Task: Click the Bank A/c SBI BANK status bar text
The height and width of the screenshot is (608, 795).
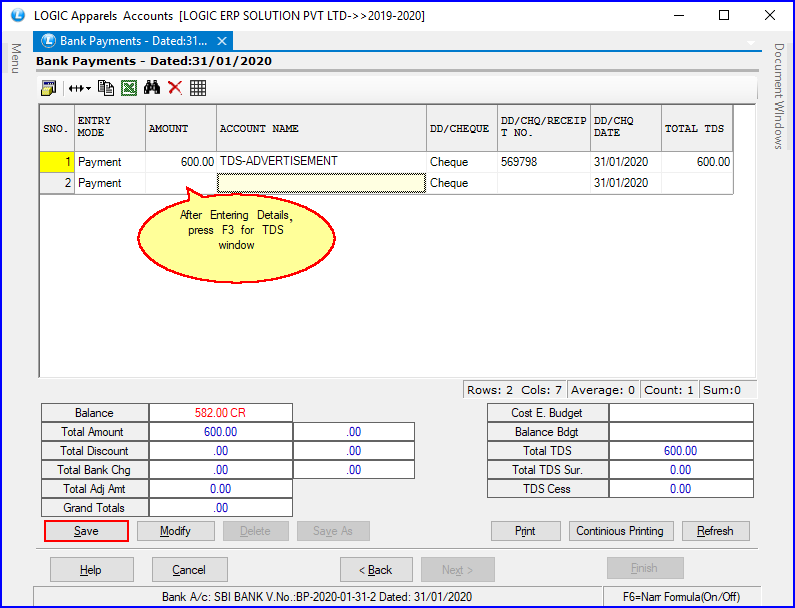Action: [317, 597]
